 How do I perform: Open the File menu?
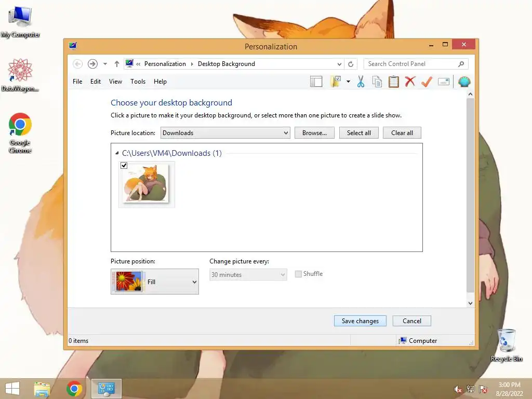tap(77, 82)
